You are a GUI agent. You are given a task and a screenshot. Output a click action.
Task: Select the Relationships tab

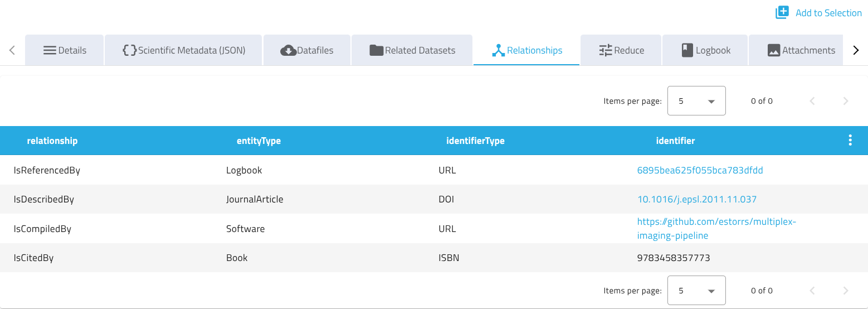[x=526, y=50]
